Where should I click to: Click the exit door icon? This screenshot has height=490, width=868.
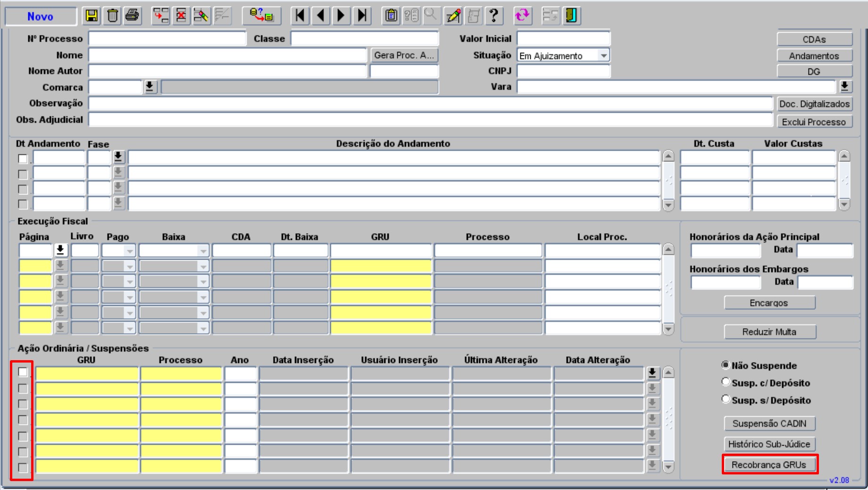coord(571,16)
